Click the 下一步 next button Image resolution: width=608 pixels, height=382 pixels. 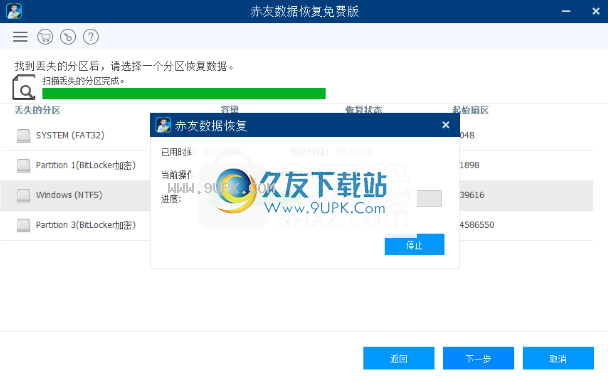(478, 358)
